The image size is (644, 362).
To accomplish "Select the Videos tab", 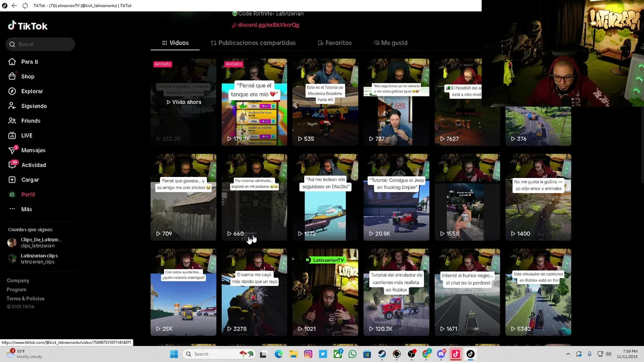I will click(x=175, y=43).
